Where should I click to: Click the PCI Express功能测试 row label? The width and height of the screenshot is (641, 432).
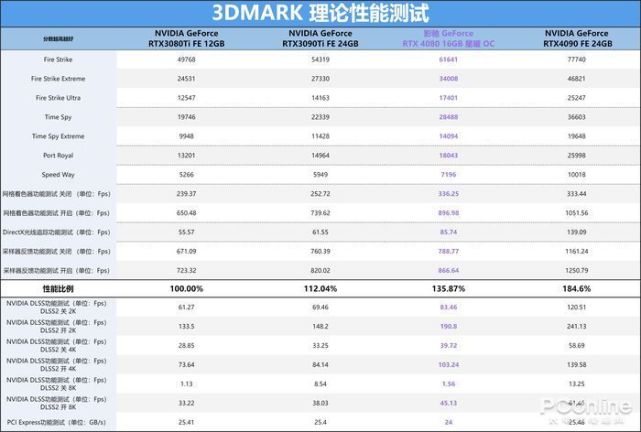click(x=56, y=422)
